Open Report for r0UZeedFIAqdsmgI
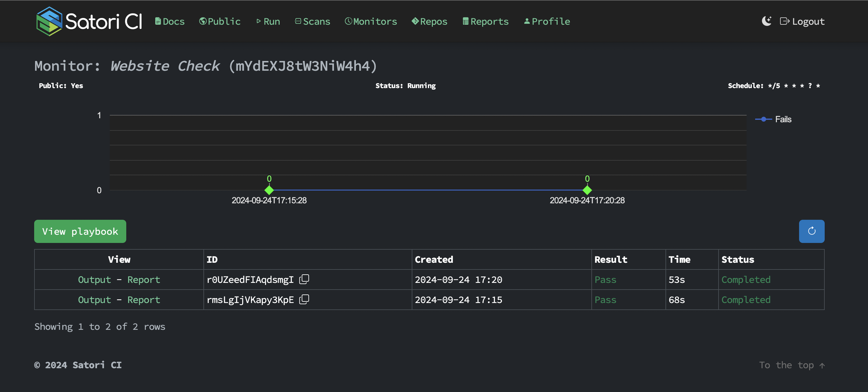Image resolution: width=868 pixels, height=392 pixels. click(x=144, y=280)
